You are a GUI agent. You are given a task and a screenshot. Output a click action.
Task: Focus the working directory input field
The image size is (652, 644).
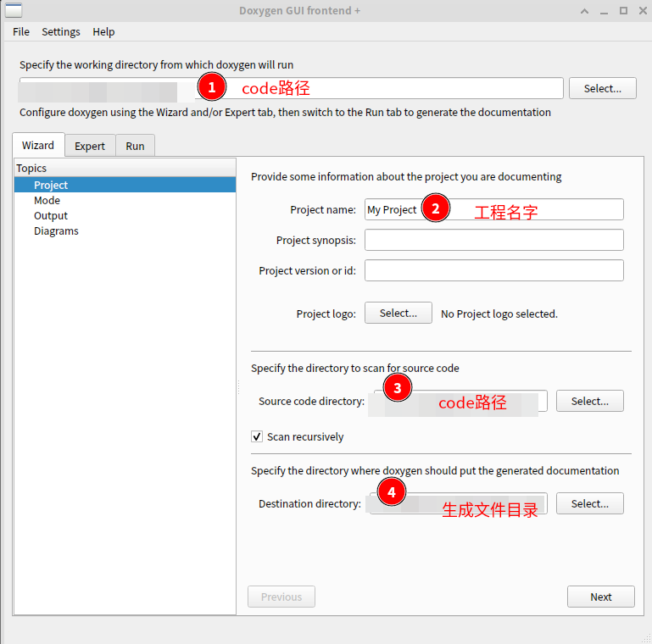pos(291,88)
